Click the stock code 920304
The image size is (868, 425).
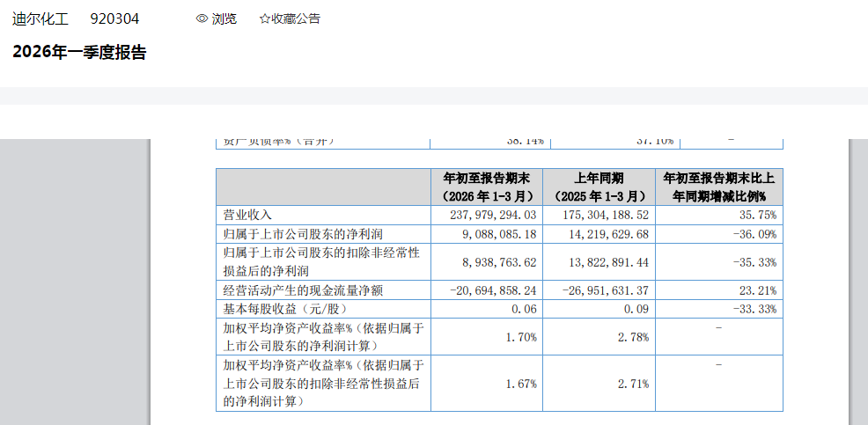coord(114,18)
